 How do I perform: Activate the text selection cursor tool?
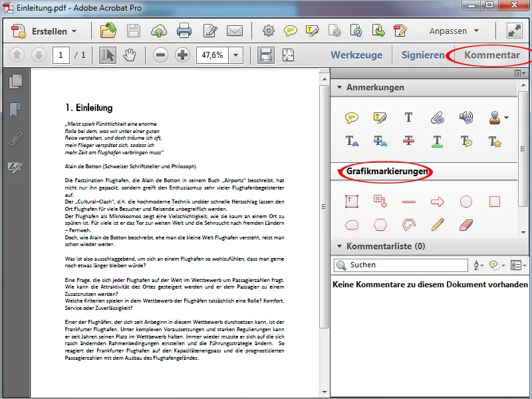[108, 55]
